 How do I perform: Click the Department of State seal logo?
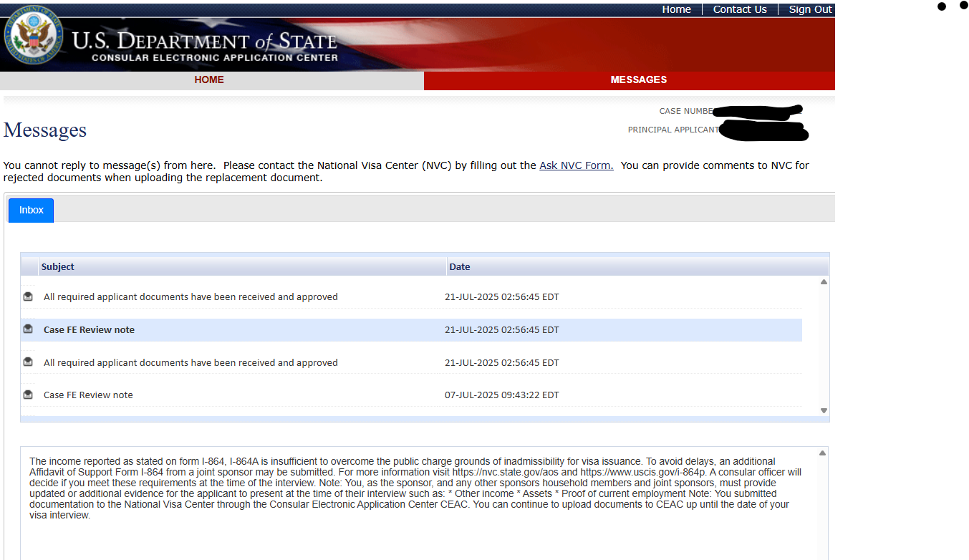(34, 35)
